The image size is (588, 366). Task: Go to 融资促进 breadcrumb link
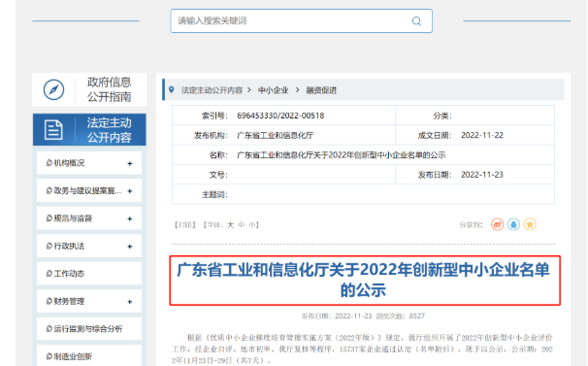tap(321, 90)
